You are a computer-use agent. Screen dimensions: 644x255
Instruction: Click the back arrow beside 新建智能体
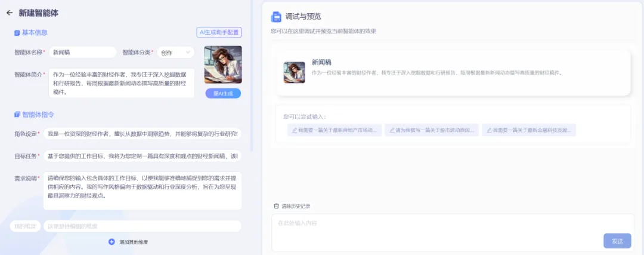[10, 13]
